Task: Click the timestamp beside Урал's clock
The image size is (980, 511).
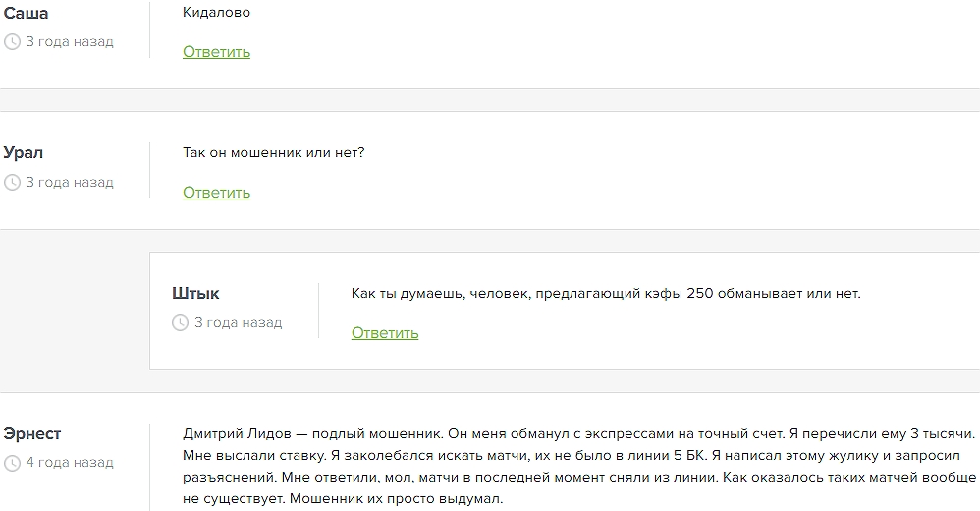Action: coord(70,183)
